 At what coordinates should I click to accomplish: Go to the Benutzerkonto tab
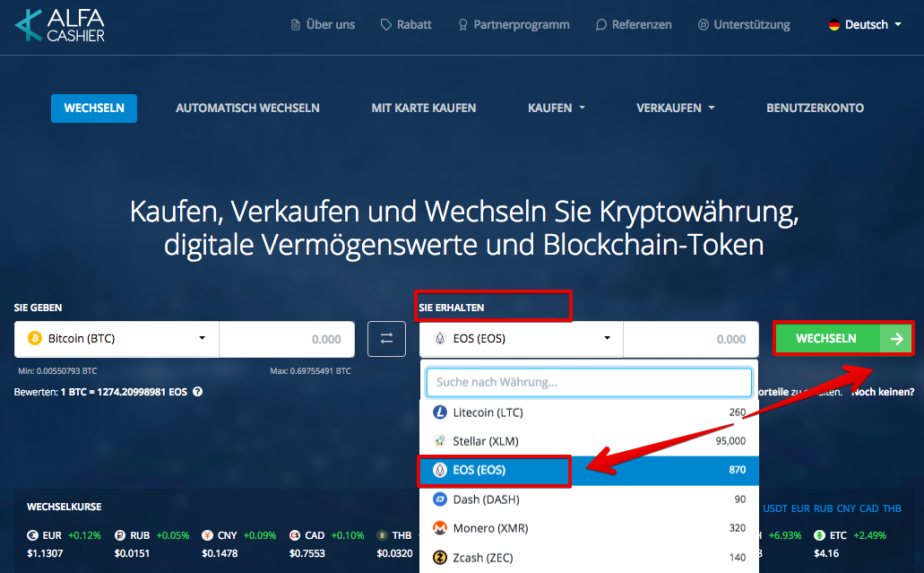[815, 108]
